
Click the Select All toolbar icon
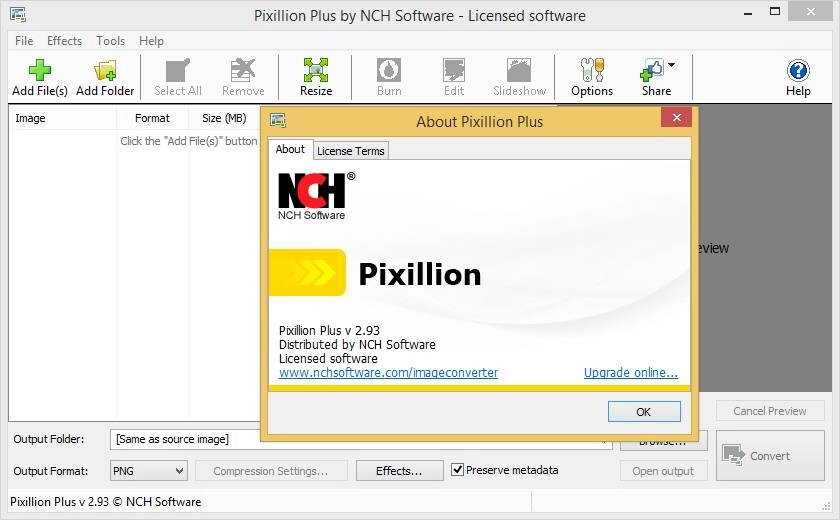(x=178, y=70)
